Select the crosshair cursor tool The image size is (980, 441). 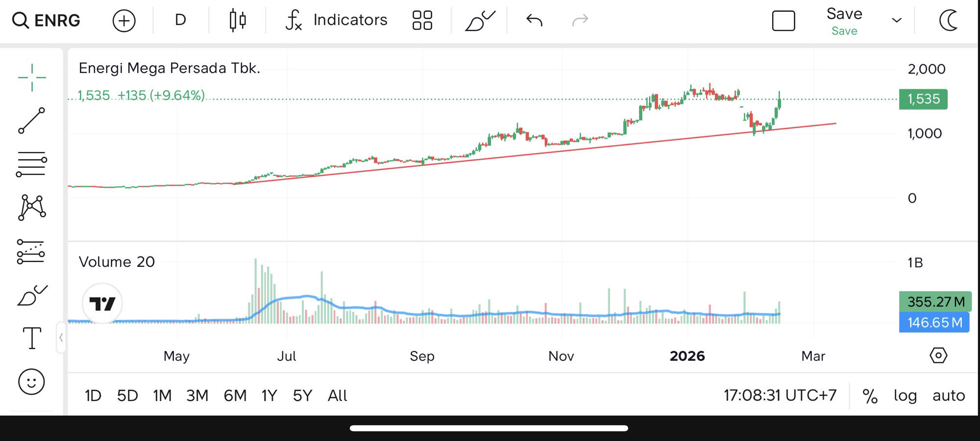[32, 77]
